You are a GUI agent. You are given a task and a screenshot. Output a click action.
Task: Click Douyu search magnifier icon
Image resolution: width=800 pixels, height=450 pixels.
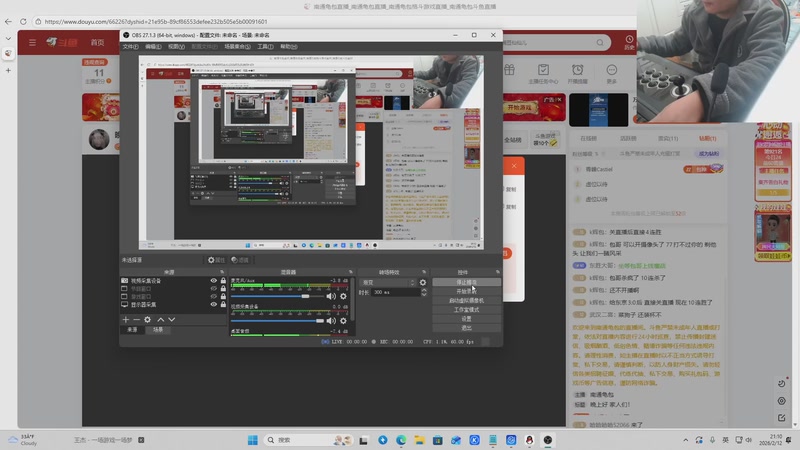tap(600, 42)
